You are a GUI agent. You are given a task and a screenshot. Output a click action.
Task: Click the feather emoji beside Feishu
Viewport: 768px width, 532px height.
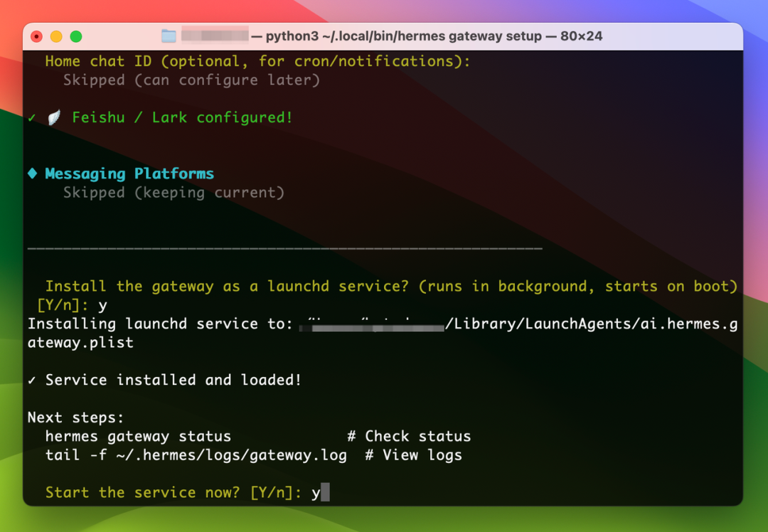coord(54,117)
